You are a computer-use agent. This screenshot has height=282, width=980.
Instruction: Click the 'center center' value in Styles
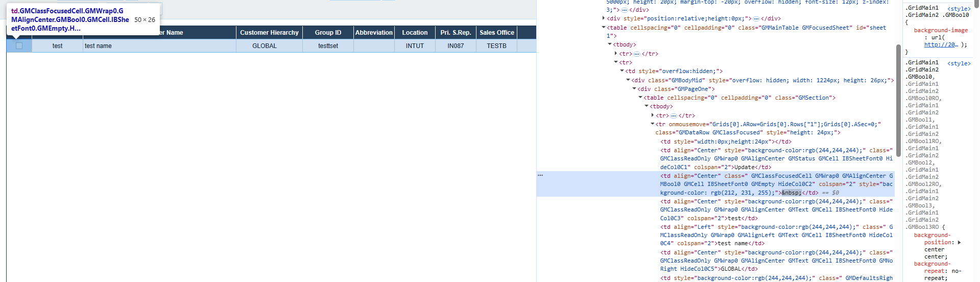tap(936, 253)
